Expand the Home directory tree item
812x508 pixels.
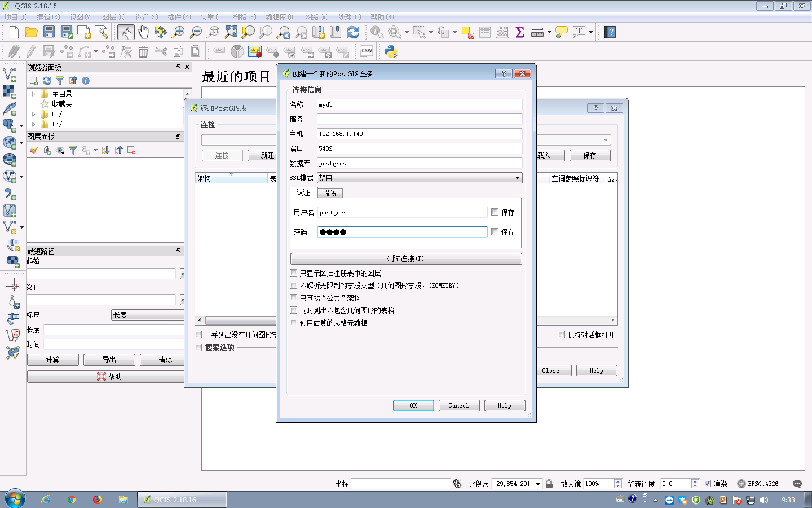34,94
